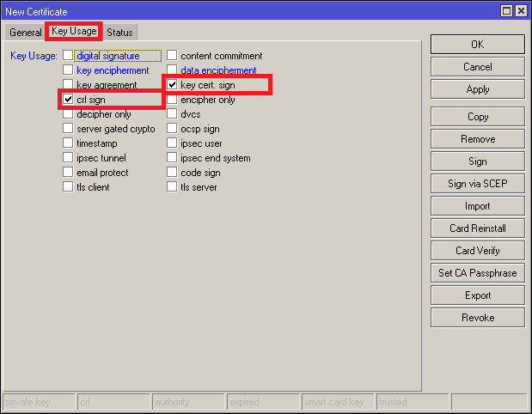Tick the tls server checkbox

[x=172, y=187]
